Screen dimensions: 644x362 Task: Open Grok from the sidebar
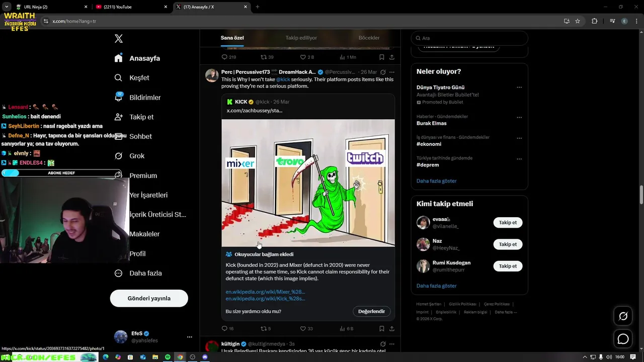129,156
